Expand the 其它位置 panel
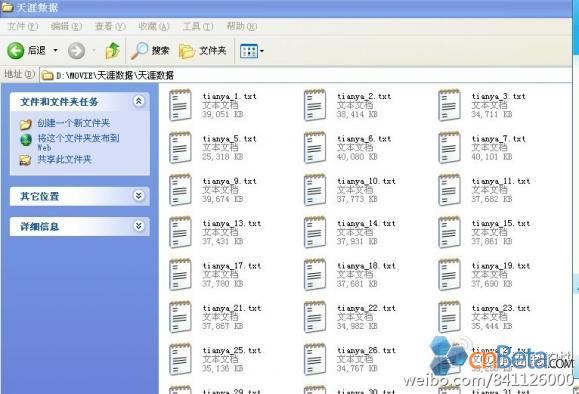 point(139,196)
